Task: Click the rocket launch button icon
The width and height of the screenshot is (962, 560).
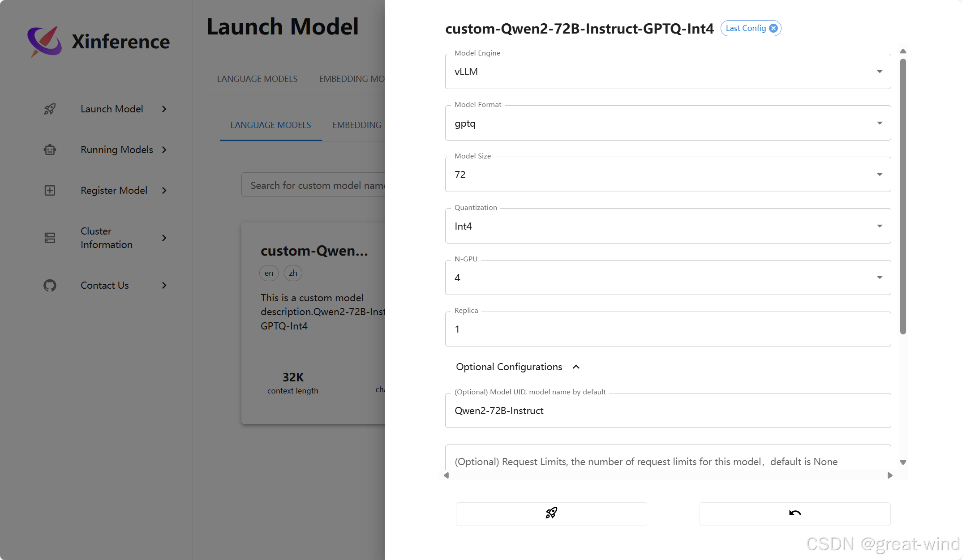Action: 551,513
